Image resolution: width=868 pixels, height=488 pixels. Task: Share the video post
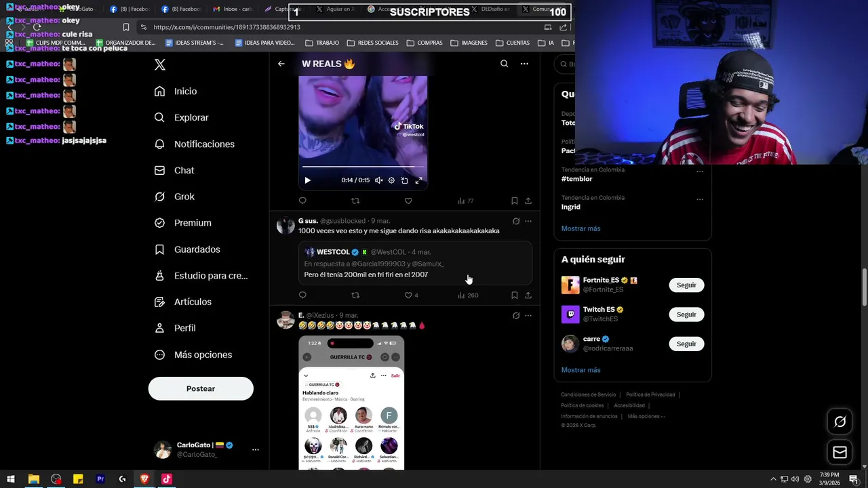tap(528, 201)
